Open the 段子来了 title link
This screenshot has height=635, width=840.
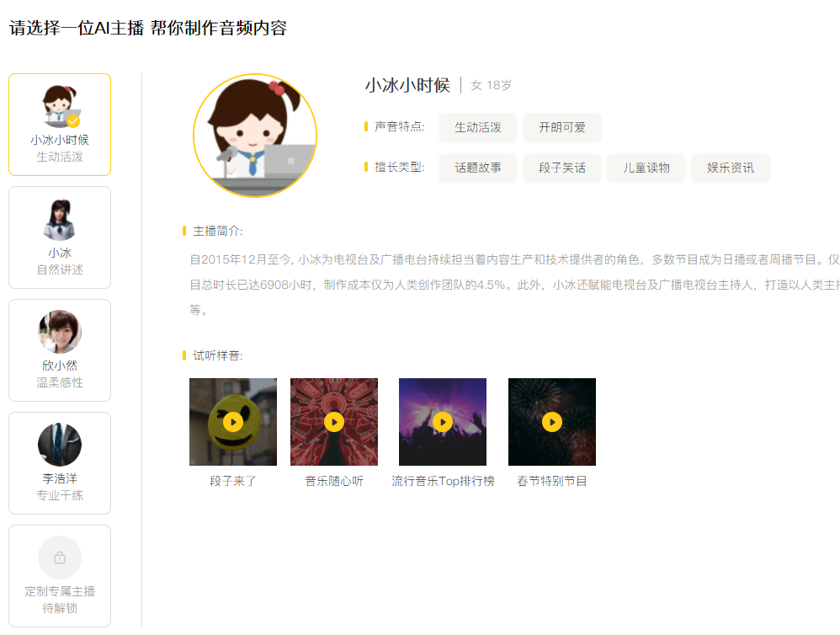pyautogui.click(x=233, y=481)
